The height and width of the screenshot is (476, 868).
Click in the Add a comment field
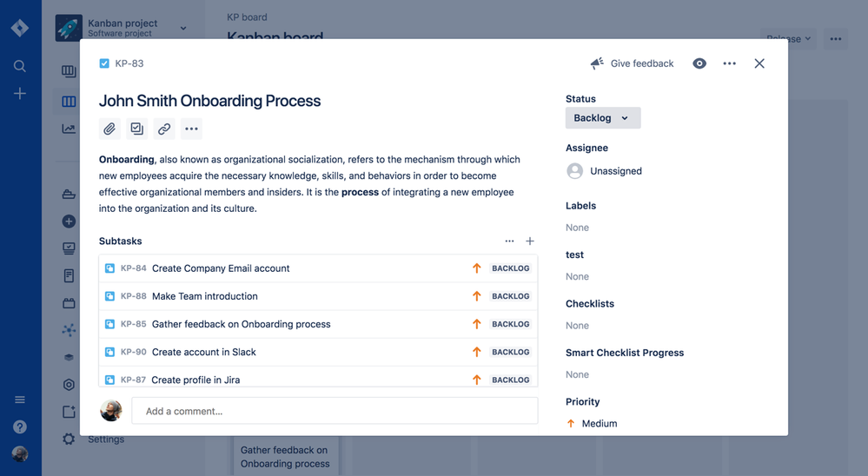pos(335,411)
